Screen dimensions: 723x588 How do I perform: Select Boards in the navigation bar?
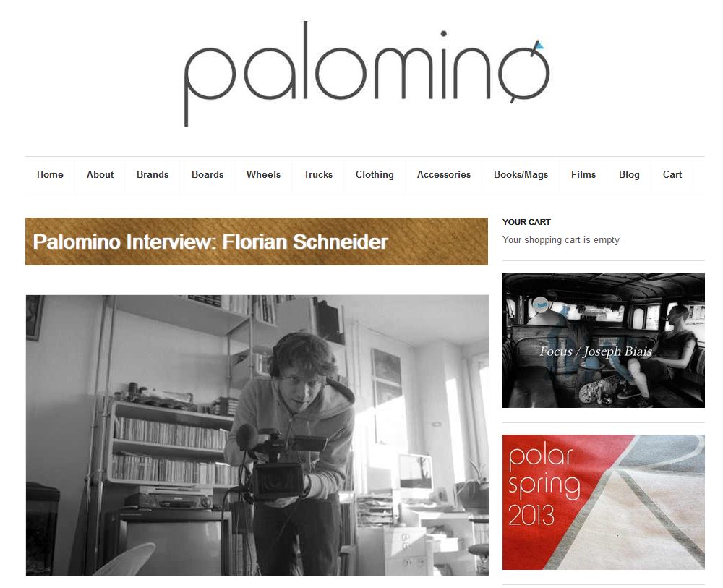click(x=208, y=175)
